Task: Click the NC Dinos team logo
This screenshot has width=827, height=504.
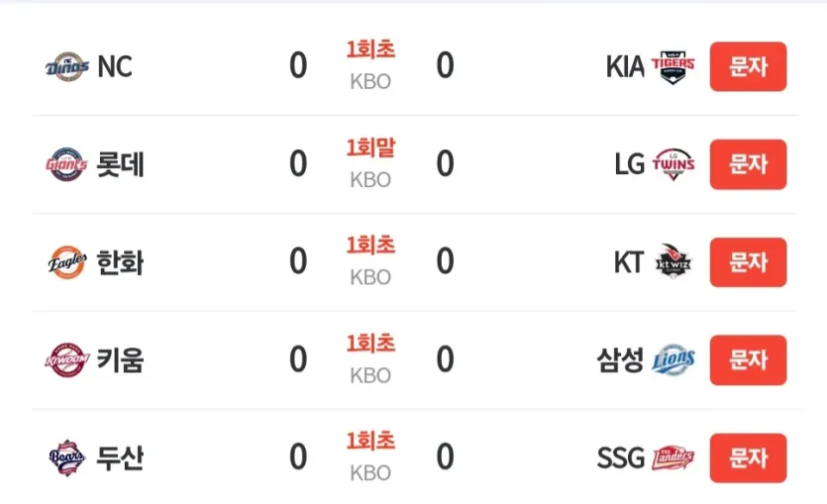Action: (x=67, y=66)
